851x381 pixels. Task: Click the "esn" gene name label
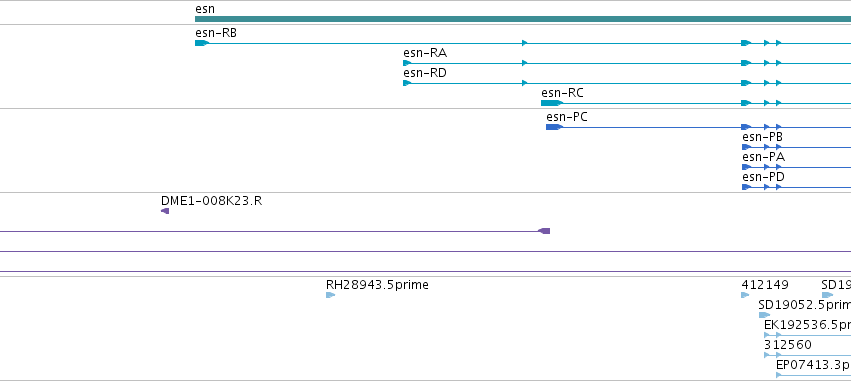point(205,9)
